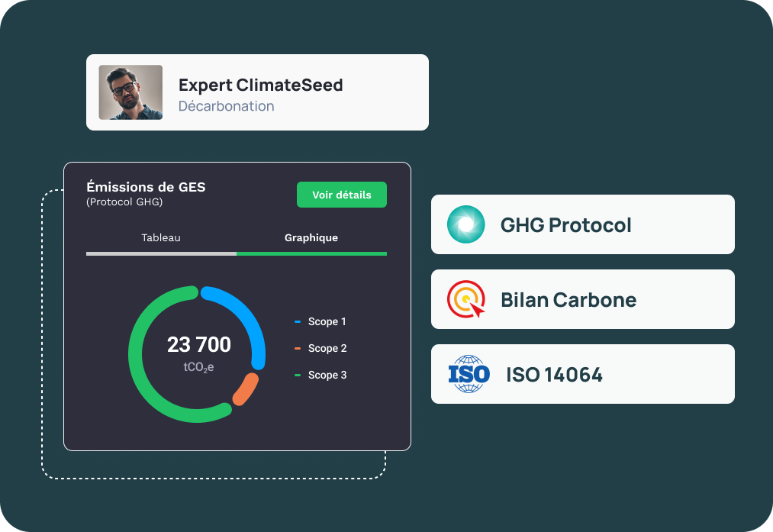
Task: Select the ISO 14064 card label
Action: point(554,375)
